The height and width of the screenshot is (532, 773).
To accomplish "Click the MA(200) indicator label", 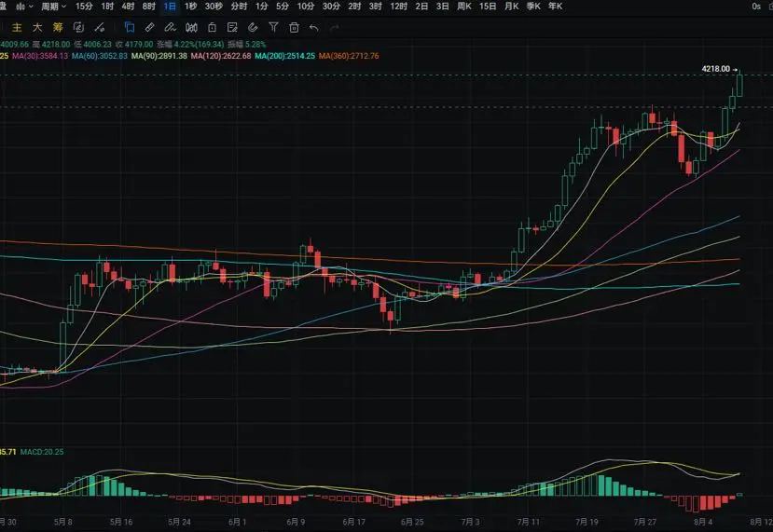I will click(x=285, y=56).
